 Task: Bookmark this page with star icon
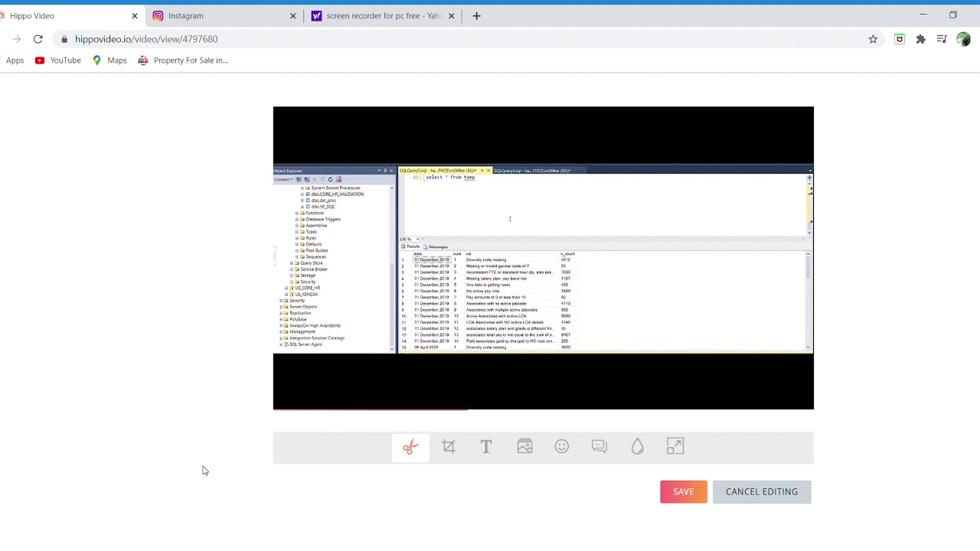pyautogui.click(x=873, y=39)
